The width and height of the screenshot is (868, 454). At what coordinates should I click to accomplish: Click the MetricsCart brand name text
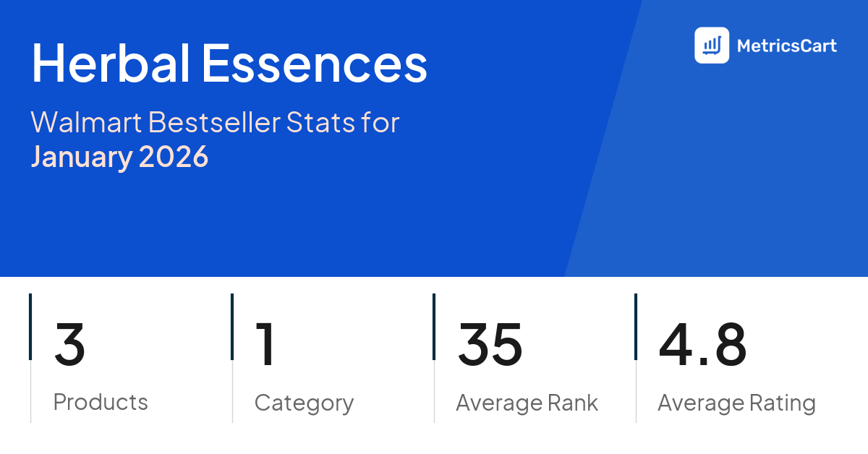[x=786, y=46]
